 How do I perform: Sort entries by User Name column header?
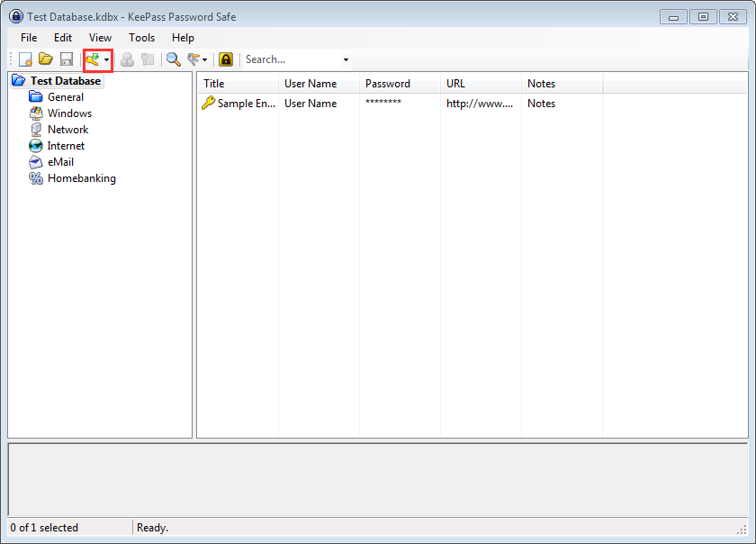319,84
